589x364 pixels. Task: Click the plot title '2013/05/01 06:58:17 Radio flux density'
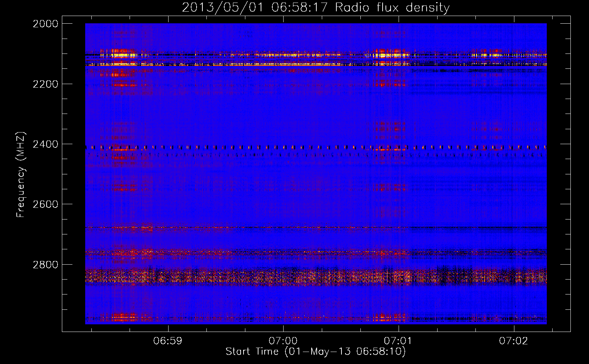coord(316,7)
